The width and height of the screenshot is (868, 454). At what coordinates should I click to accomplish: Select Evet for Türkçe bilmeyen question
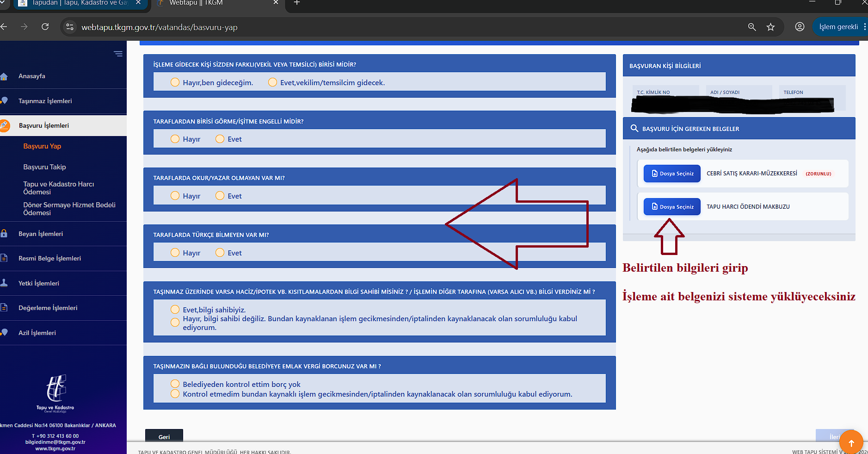click(x=220, y=253)
